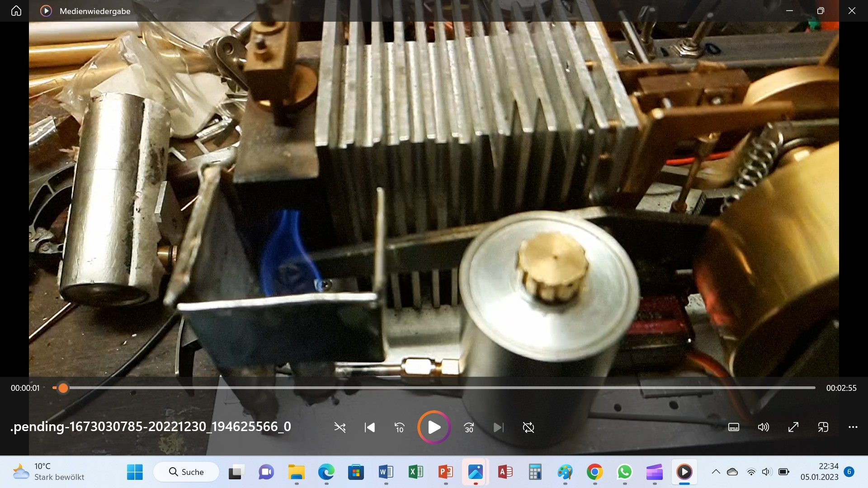The image size is (868, 488).
Task: Switch to mini player view
Action: (823, 427)
